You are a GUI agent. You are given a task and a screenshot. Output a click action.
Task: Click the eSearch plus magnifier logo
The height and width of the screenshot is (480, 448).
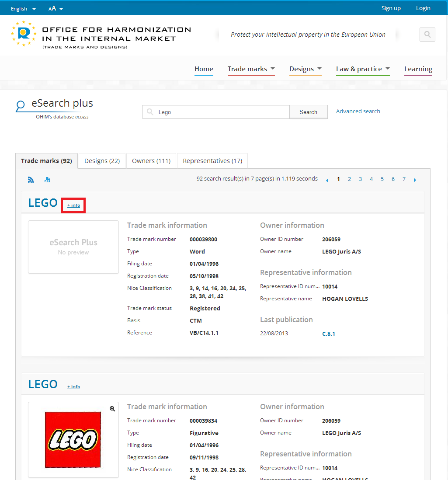click(x=21, y=105)
